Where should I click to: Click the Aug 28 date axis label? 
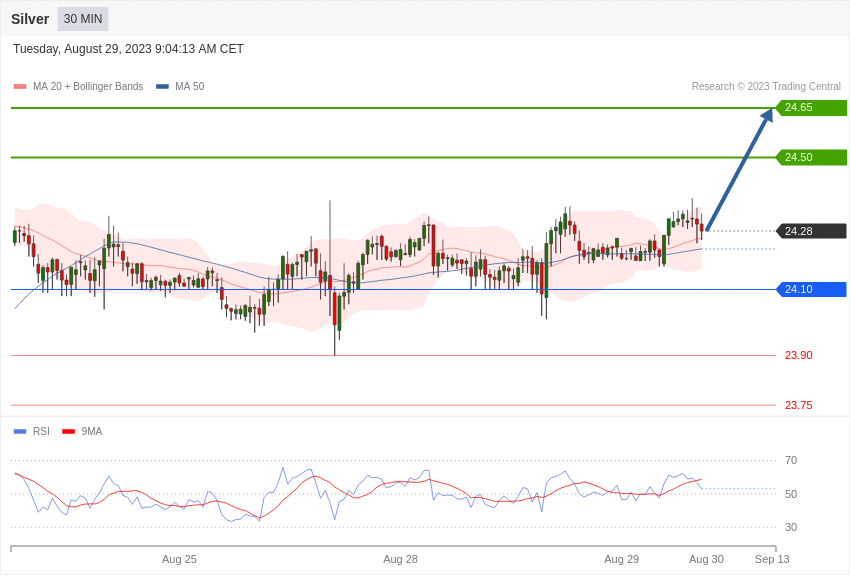pyautogui.click(x=400, y=559)
